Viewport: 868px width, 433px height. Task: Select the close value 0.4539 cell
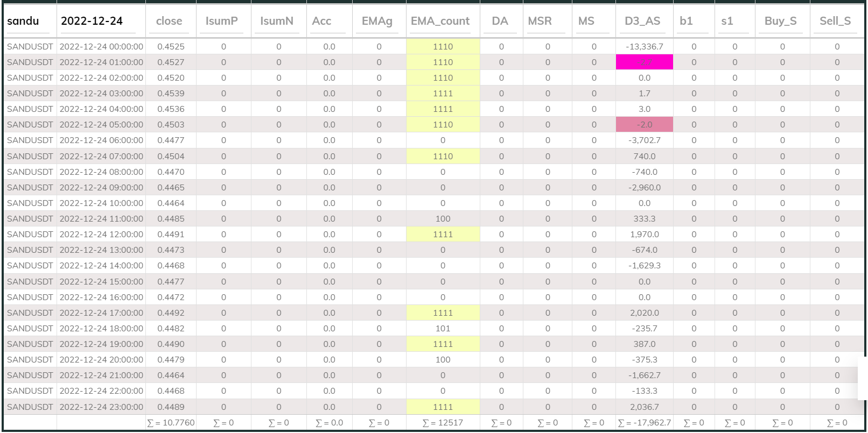(x=171, y=94)
